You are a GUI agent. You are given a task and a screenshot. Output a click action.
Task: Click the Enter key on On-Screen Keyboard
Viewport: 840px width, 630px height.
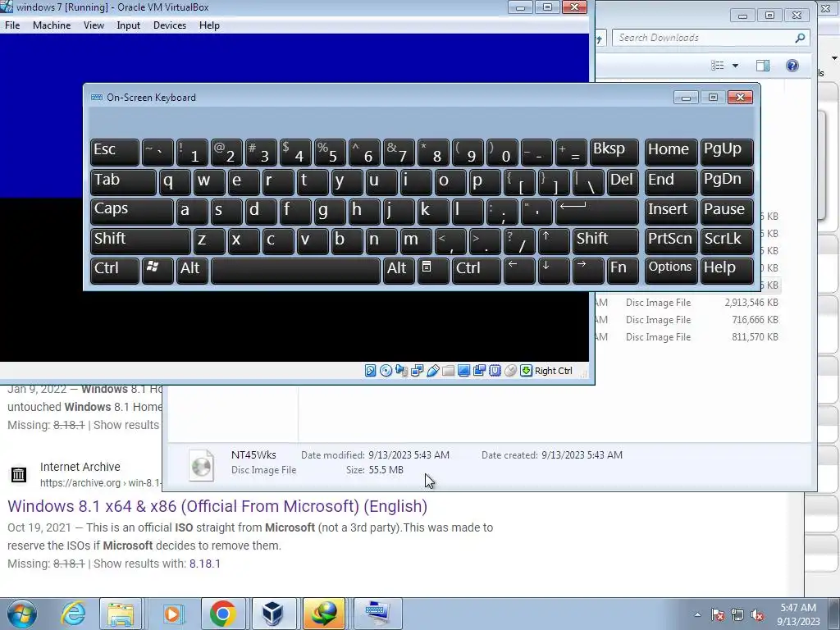[597, 211]
